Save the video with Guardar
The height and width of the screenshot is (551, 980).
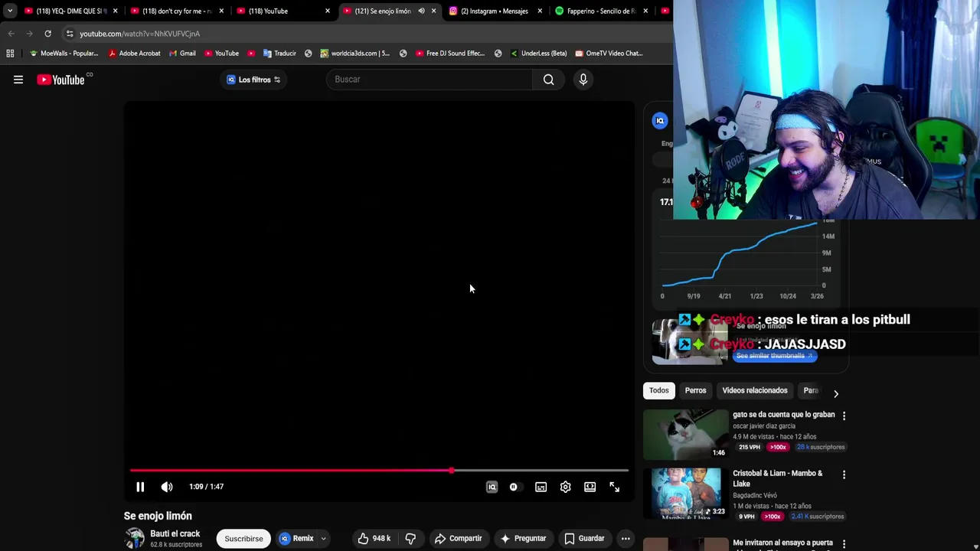click(x=584, y=539)
